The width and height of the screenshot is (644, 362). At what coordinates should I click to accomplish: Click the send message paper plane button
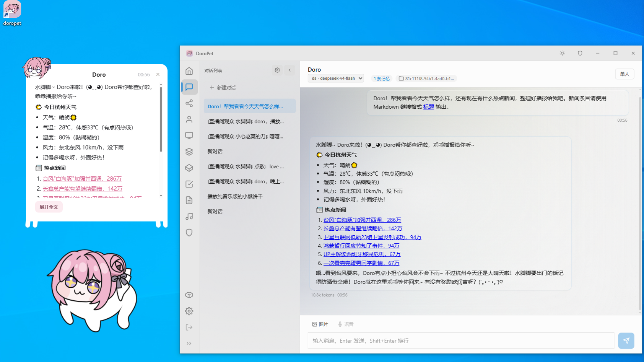point(626,341)
